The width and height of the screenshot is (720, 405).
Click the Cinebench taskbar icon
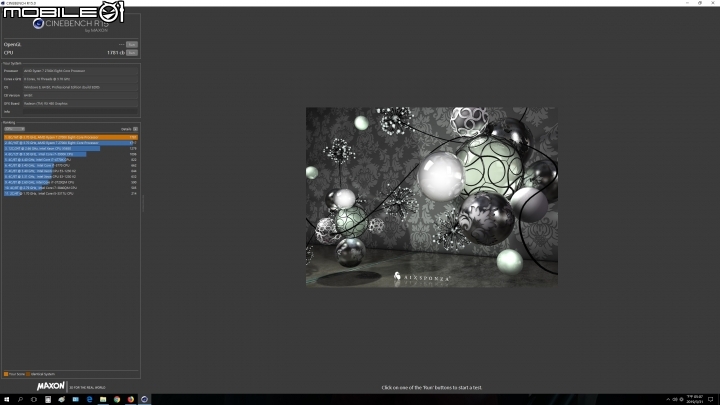click(144, 399)
